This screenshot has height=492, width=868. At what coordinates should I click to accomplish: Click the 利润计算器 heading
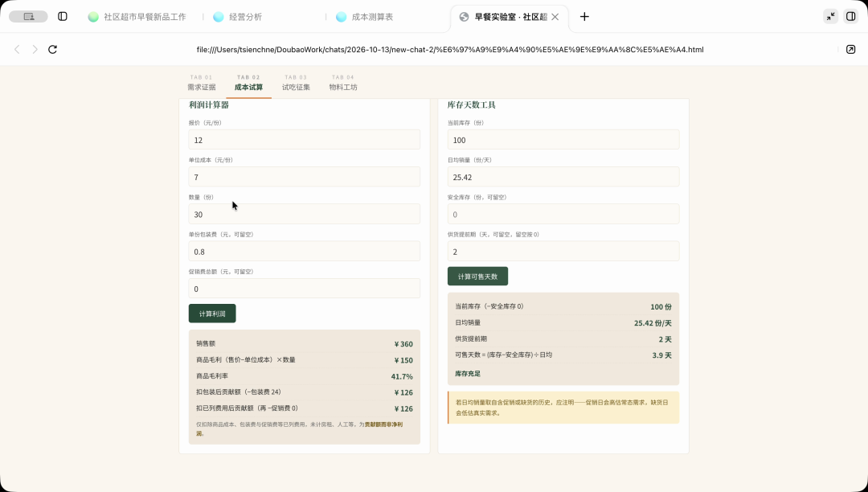pyautogui.click(x=209, y=105)
